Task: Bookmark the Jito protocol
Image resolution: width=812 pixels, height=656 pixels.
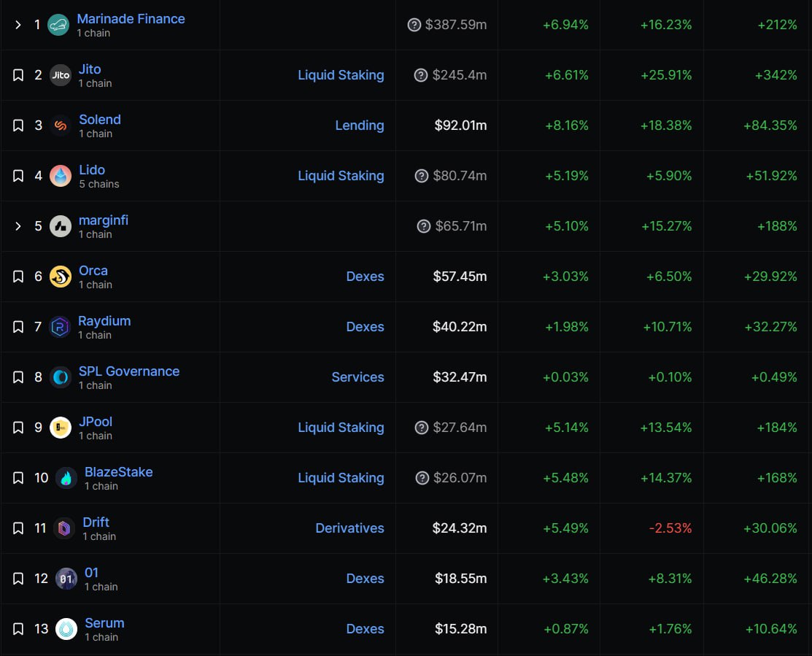Action: tap(18, 75)
